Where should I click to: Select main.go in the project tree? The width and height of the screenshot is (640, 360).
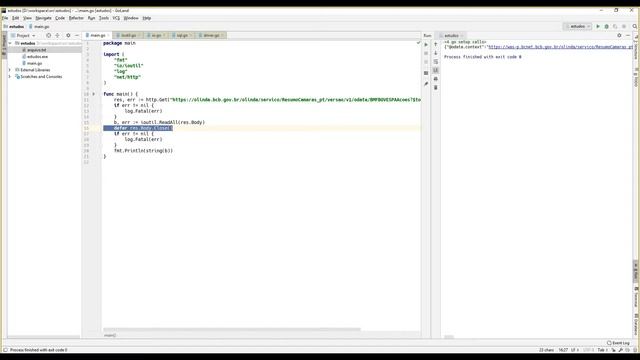point(34,63)
